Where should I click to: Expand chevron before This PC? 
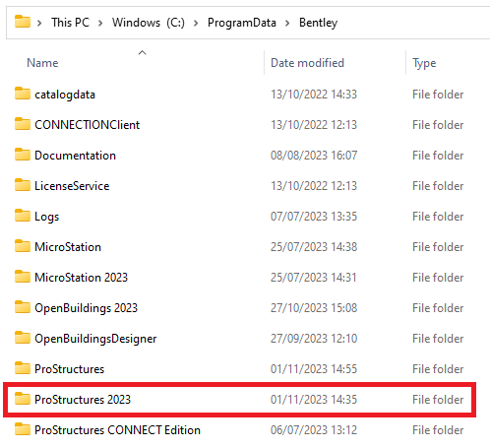tap(39, 23)
